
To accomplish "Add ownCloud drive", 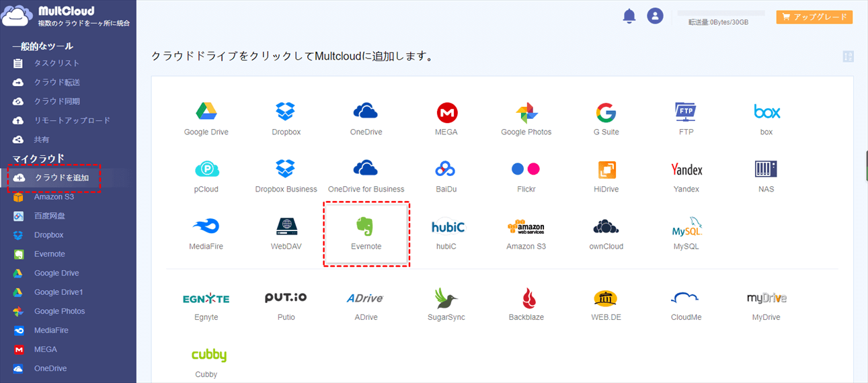I will [606, 234].
